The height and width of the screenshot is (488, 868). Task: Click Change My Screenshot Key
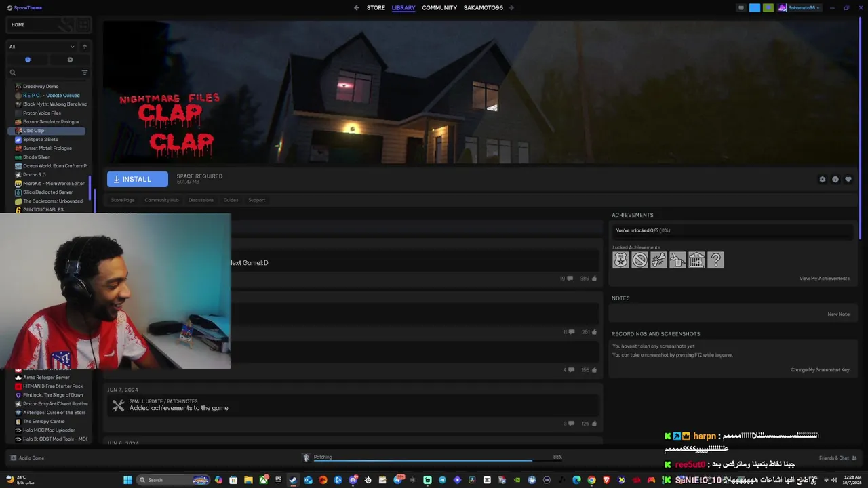(820, 370)
